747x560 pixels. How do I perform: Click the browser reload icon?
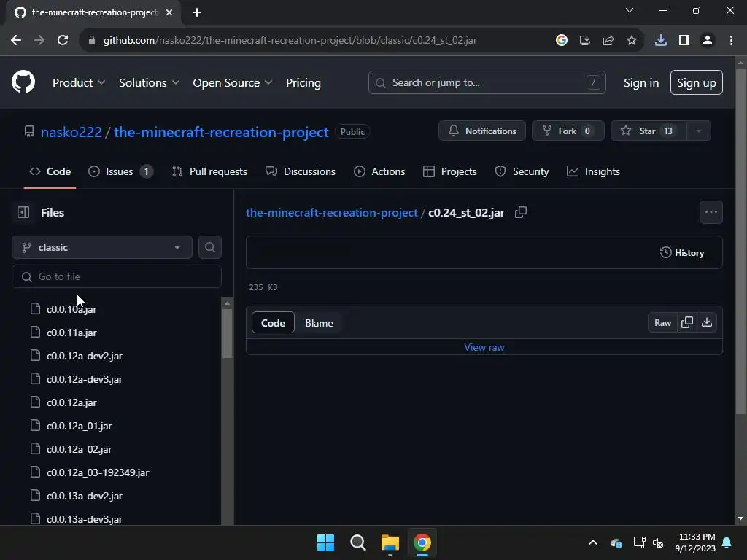(x=63, y=41)
